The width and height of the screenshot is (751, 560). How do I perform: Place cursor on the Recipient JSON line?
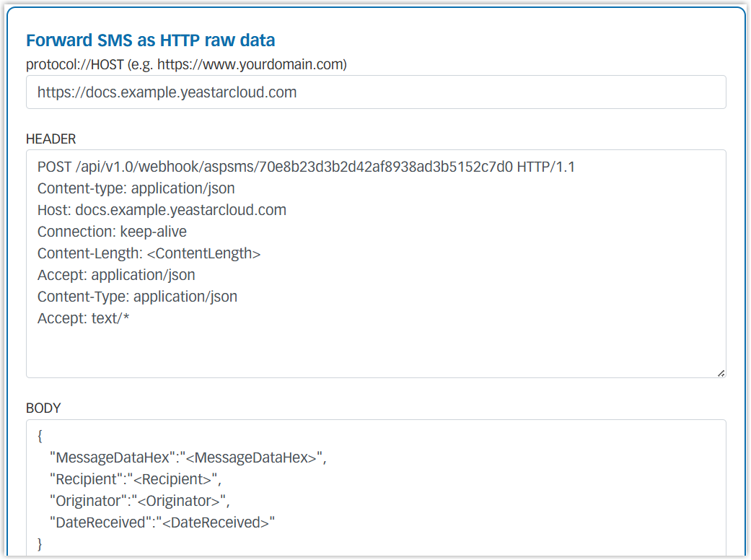pyautogui.click(x=134, y=479)
